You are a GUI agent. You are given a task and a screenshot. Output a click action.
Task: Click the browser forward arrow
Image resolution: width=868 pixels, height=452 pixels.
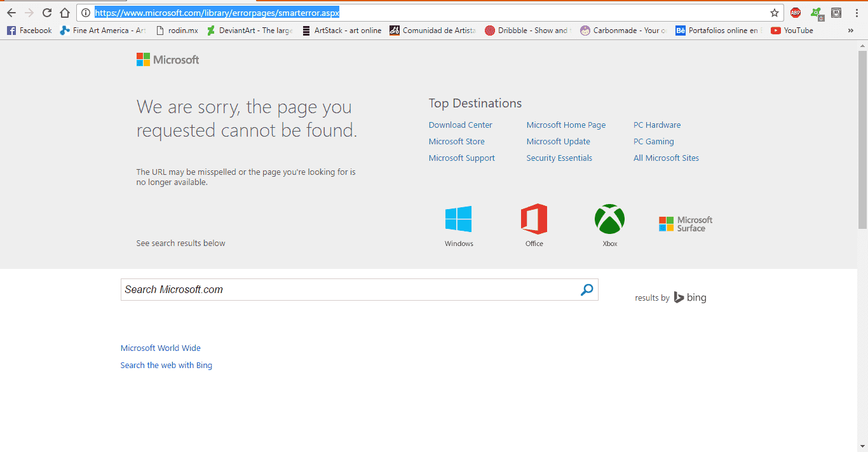coord(29,13)
